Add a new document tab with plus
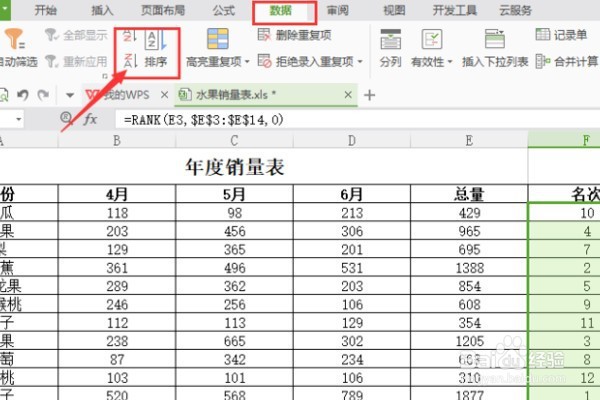600x400 pixels. point(369,95)
